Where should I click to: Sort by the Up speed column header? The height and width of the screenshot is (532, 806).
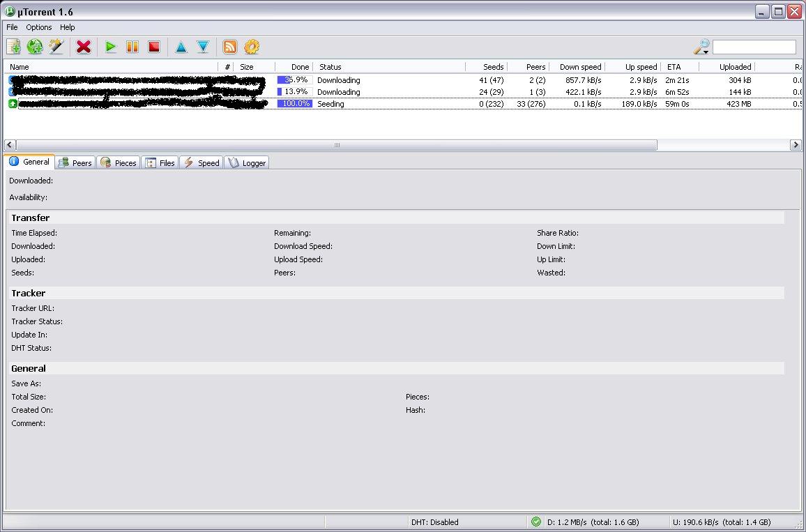[633, 67]
